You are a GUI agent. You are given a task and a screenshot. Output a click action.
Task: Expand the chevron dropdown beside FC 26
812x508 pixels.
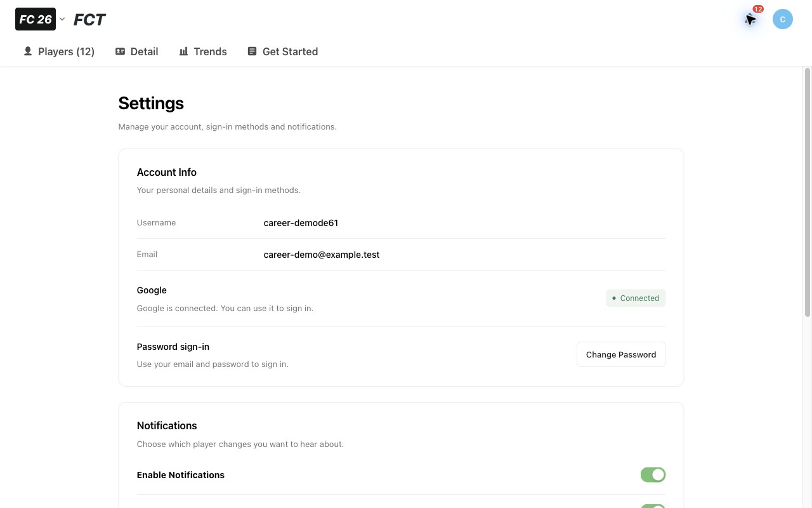pyautogui.click(x=62, y=19)
